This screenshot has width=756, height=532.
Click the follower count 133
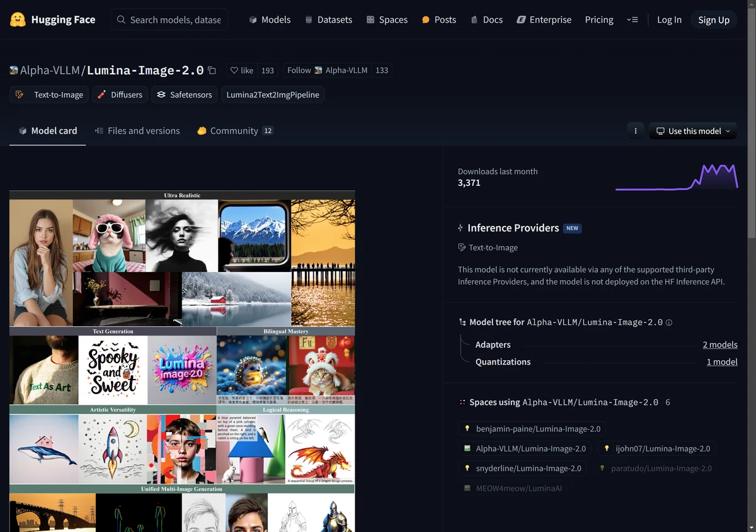(382, 71)
